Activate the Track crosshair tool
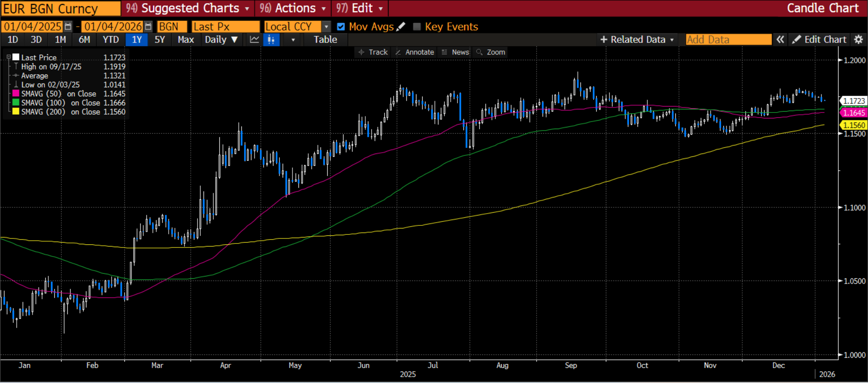Screen dimensions: 868x383 [373, 52]
